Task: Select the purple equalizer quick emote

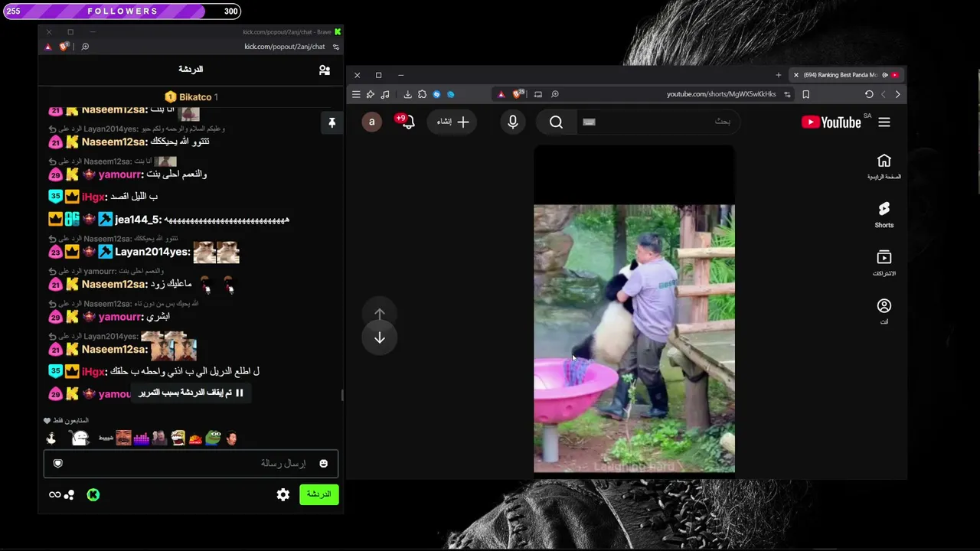Action: click(x=142, y=439)
